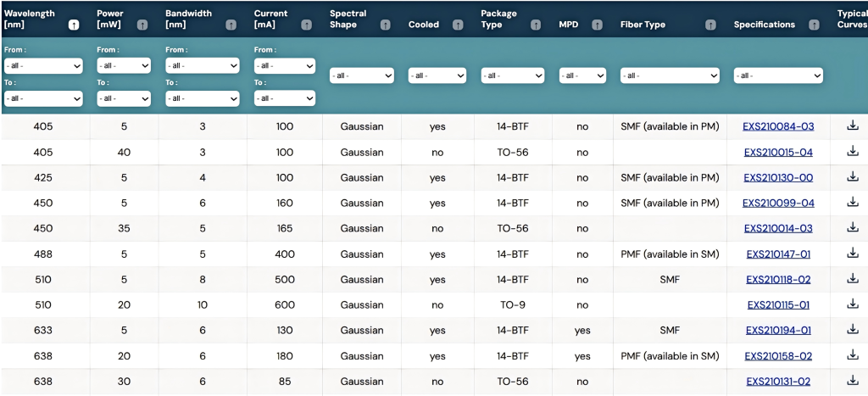Select wavelength cell 488
This screenshot has width=868, height=396.
tap(43, 254)
